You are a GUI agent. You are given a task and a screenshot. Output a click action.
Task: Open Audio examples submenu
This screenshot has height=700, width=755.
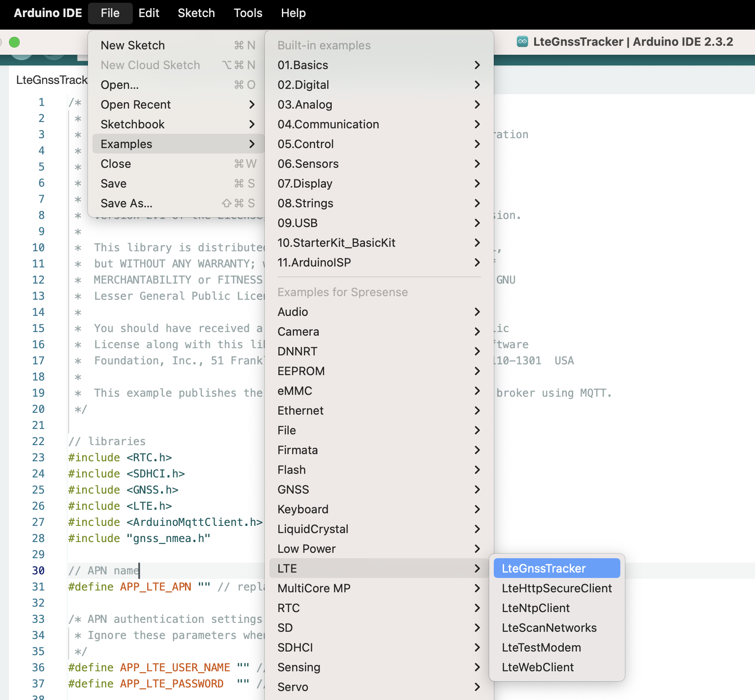click(x=379, y=312)
